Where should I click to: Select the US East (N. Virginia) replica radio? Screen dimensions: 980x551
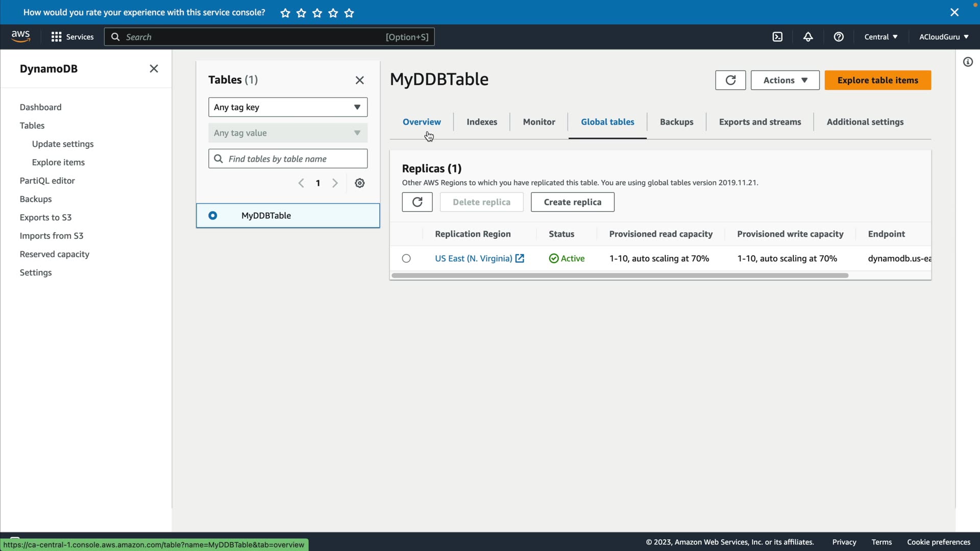(406, 259)
